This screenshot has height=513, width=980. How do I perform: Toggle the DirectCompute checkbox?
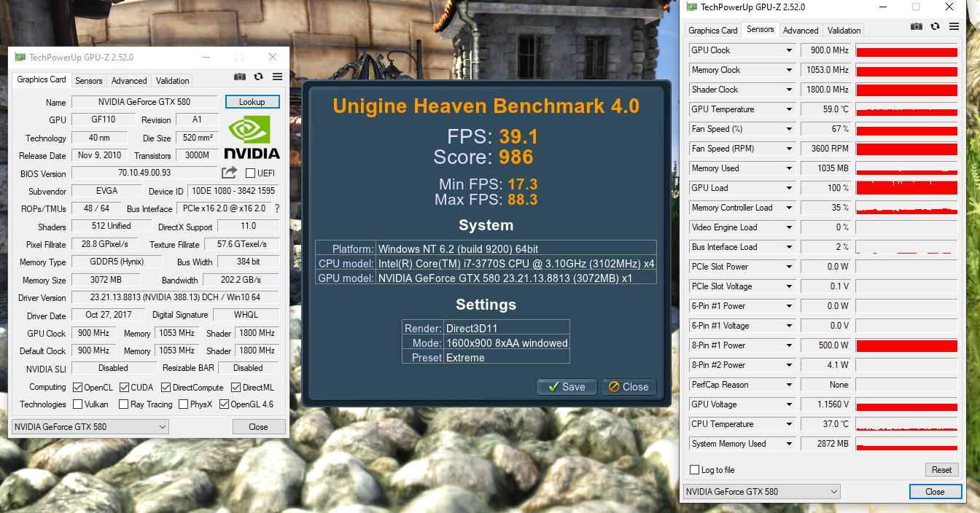pos(166,387)
